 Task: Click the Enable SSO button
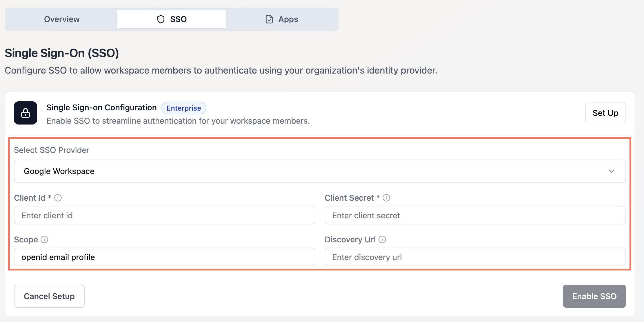click(x=594, y=296)
